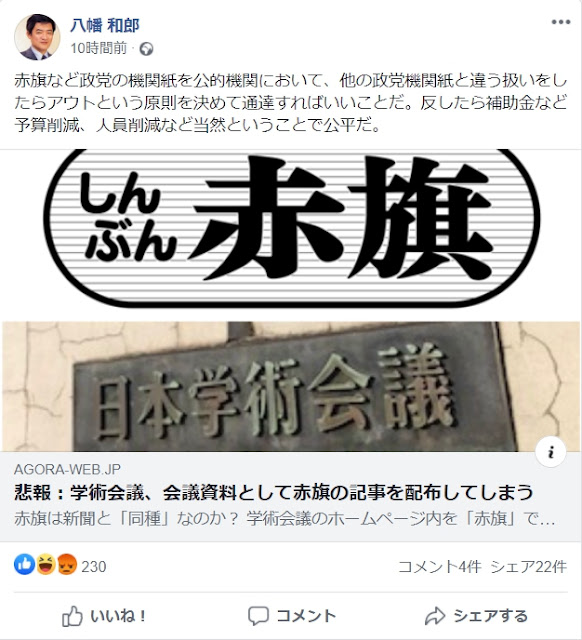View the 230 reactions count

[93, 567]
